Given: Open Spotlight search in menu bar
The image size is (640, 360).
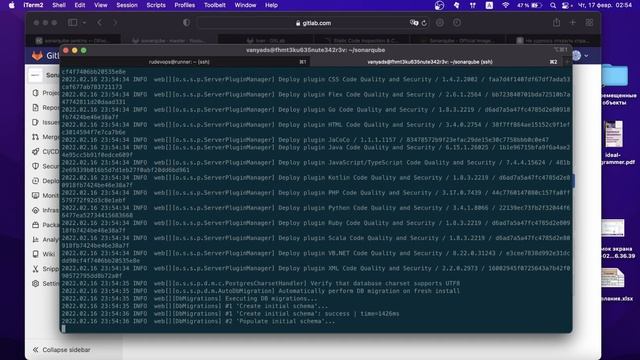Looking at the screenshot, I should coord(553,5).
